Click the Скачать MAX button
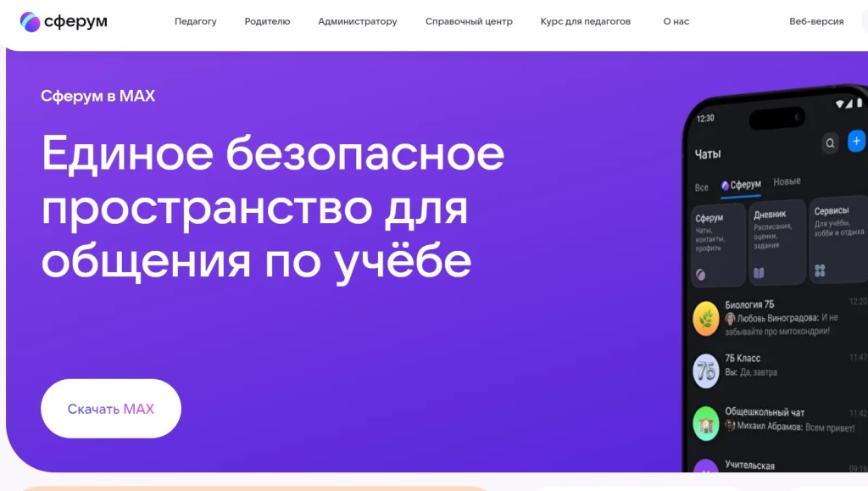 [111, 409]
